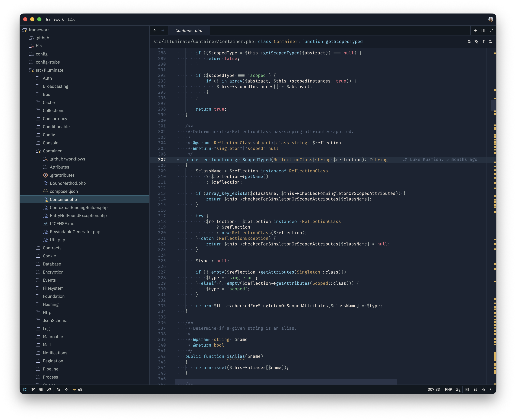Add a new tab with the plus icon

point(475,31)
